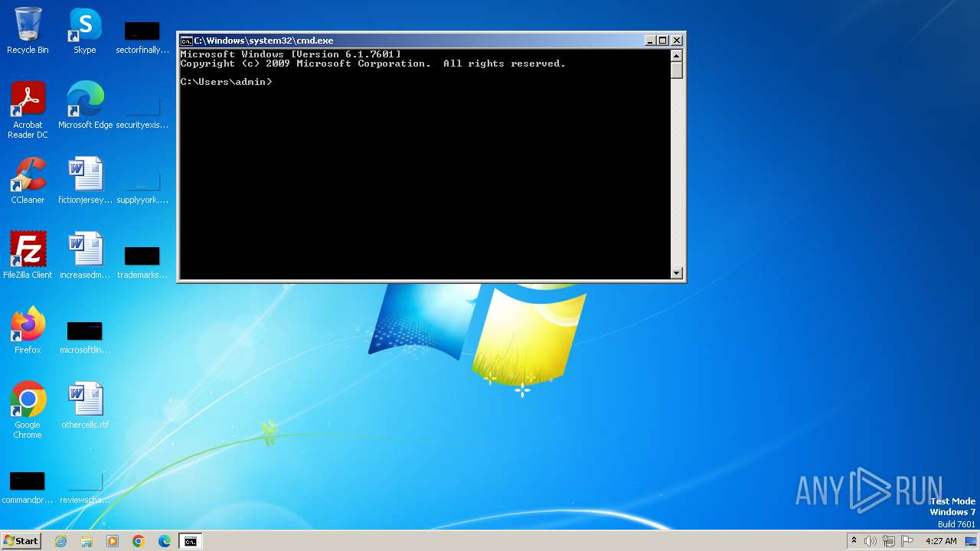The image size is (980, 551).
Task: Maximize the cmd.exe window
Action: tap(663, 41)
